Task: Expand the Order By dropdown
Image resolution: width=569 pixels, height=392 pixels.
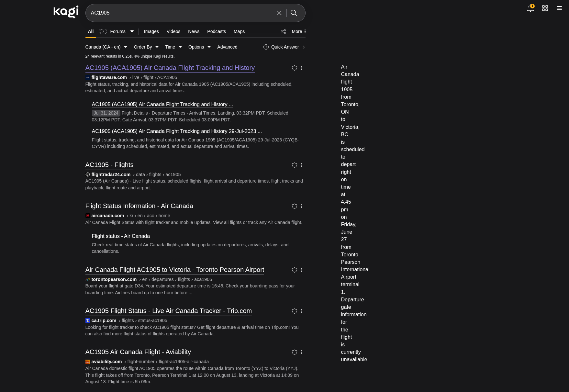Action: [146, 47]
